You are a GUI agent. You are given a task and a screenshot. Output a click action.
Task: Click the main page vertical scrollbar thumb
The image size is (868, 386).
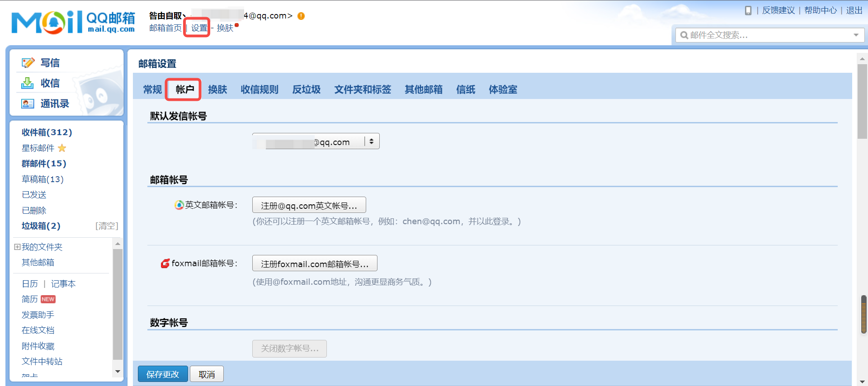click(x=862, y=101)
